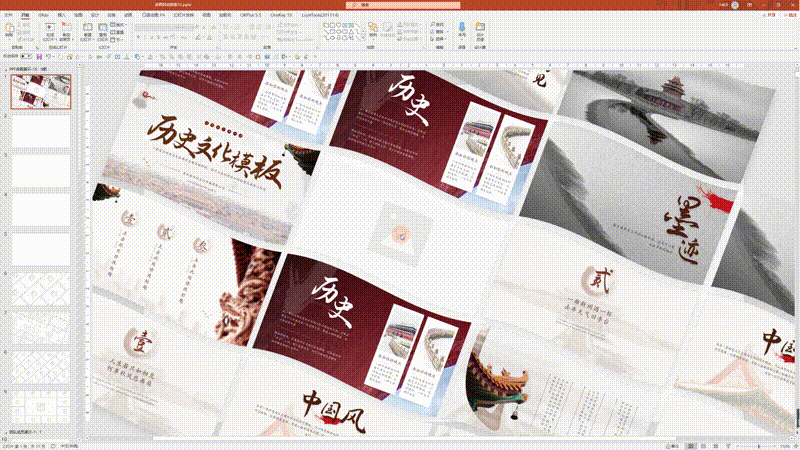This screenshot has height=450, width=800.
Task: Click the horizontal scrollbar below the slide
Action: pos(413,438)
